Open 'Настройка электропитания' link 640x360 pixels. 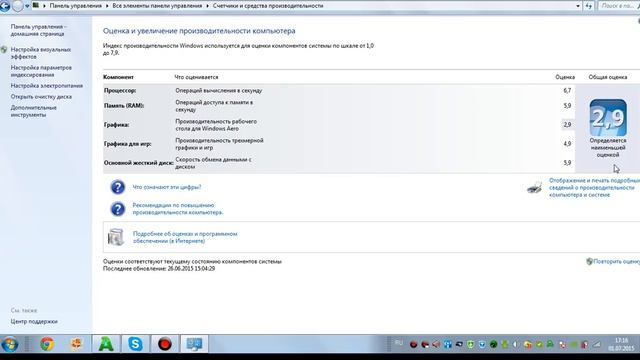[x=47, y=86]
